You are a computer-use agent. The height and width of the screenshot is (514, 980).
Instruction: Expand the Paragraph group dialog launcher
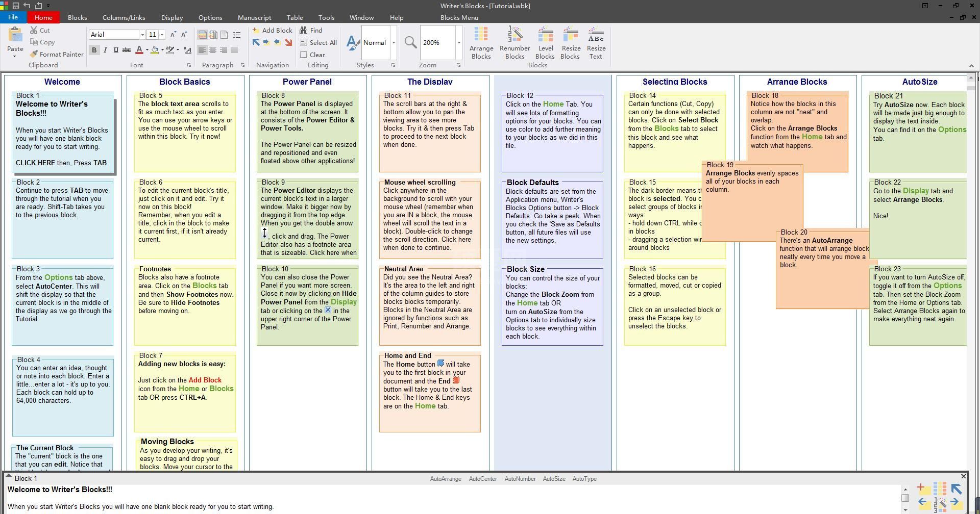[x=242, y=65]
